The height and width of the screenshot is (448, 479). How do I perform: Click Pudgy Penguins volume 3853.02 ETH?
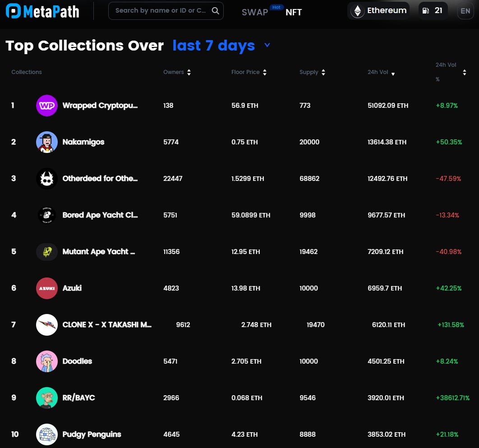(387, 434)
